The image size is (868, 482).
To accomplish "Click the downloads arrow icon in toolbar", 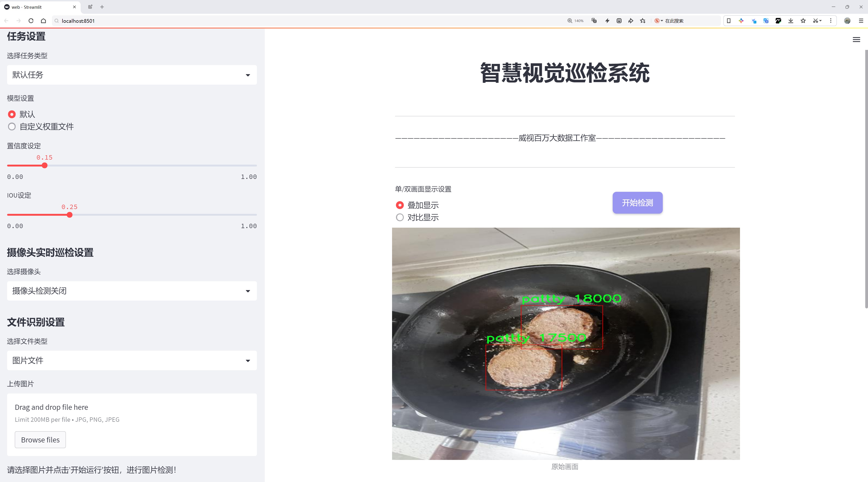I will 791,20.
